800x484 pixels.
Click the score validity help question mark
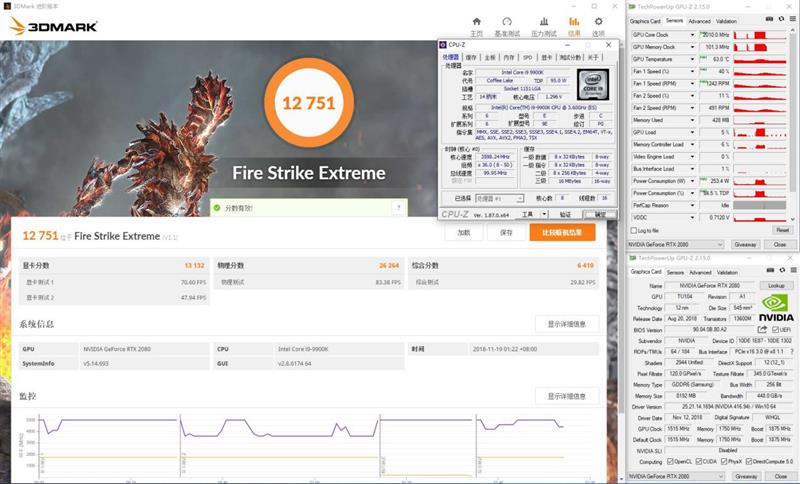(398, 208)
